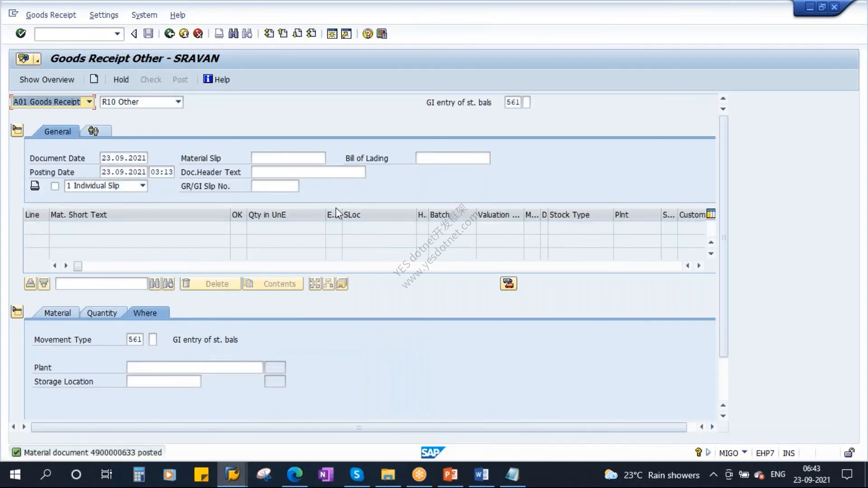
Task: Click the Create New Session icon
Action: tap(332, 34)
